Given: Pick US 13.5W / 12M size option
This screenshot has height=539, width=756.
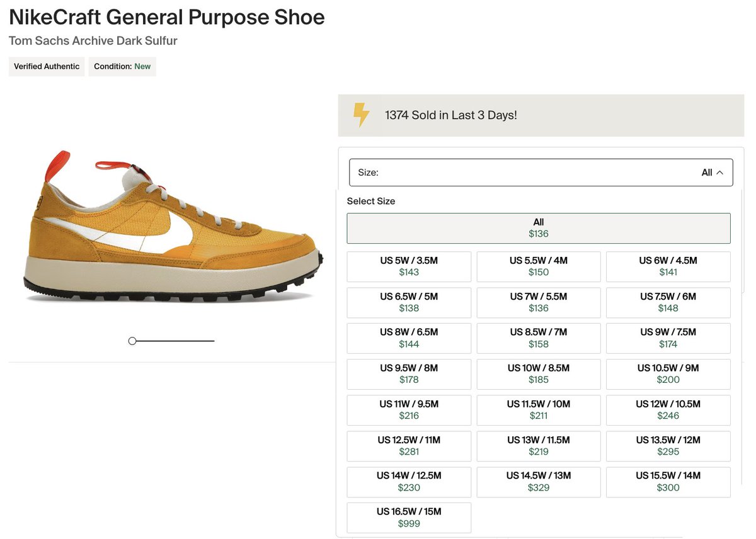Looking at the screenshot, I should click(668, 446).
